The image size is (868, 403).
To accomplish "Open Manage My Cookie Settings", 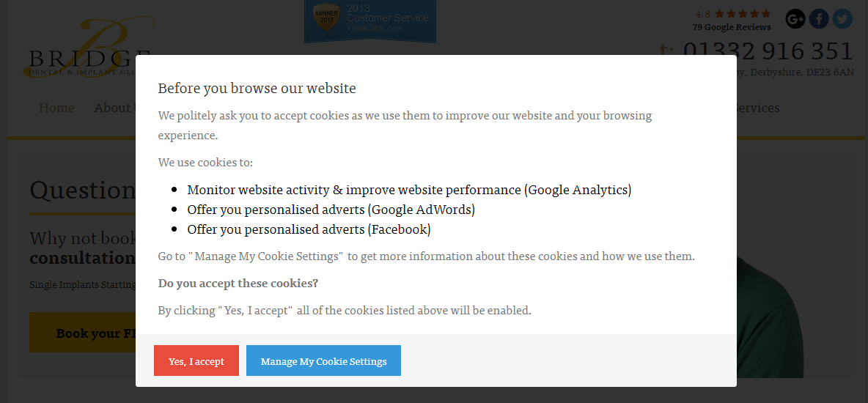I will [x=323, y=361].
